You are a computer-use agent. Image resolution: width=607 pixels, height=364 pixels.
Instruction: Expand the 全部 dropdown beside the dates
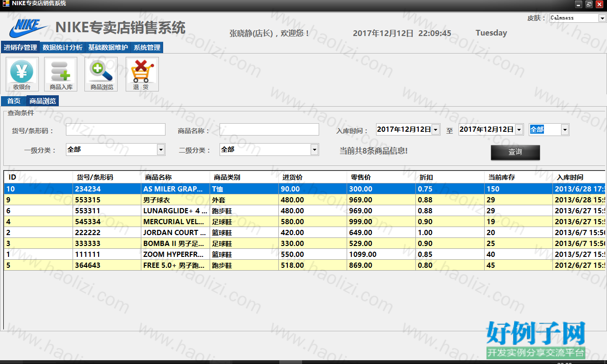coord(565,129)
